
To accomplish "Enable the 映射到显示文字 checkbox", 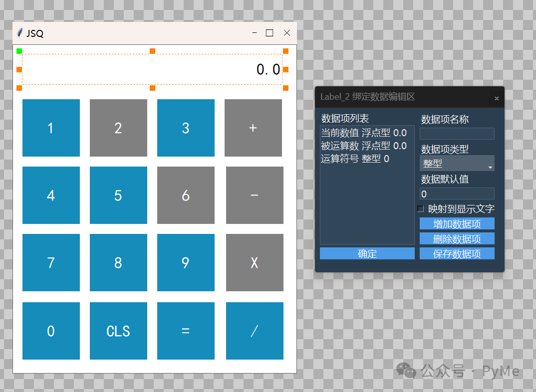I will (x=420, y=208).
